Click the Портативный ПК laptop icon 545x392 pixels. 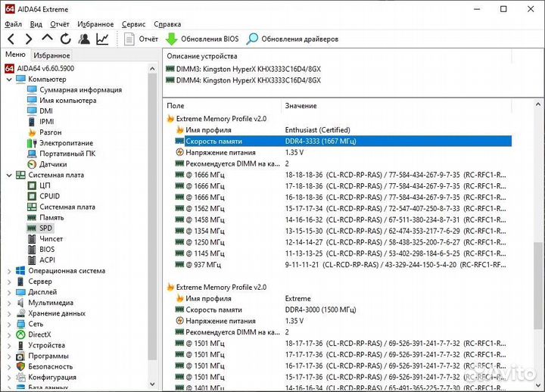click(x=32, y=154)
